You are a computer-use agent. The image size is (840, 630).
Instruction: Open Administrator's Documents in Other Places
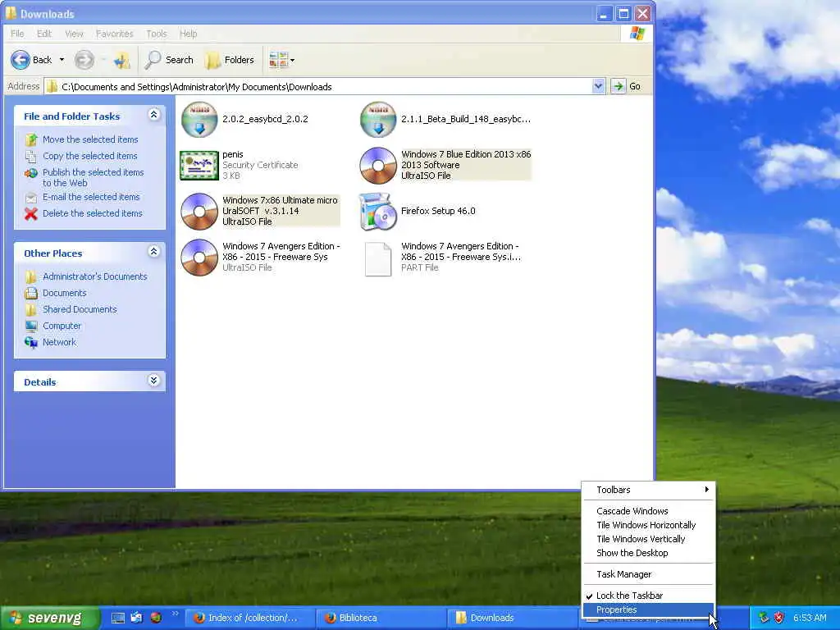95,276
